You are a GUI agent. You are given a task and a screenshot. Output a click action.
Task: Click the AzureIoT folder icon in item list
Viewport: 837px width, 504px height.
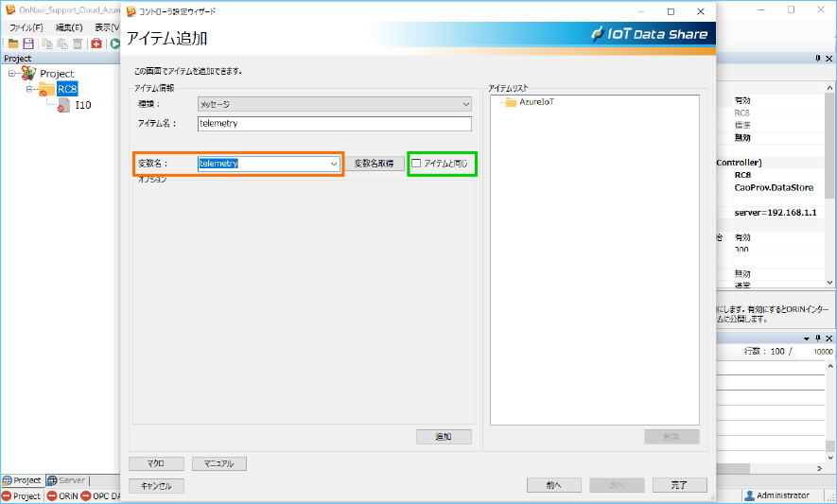click(x=511, y=101)
